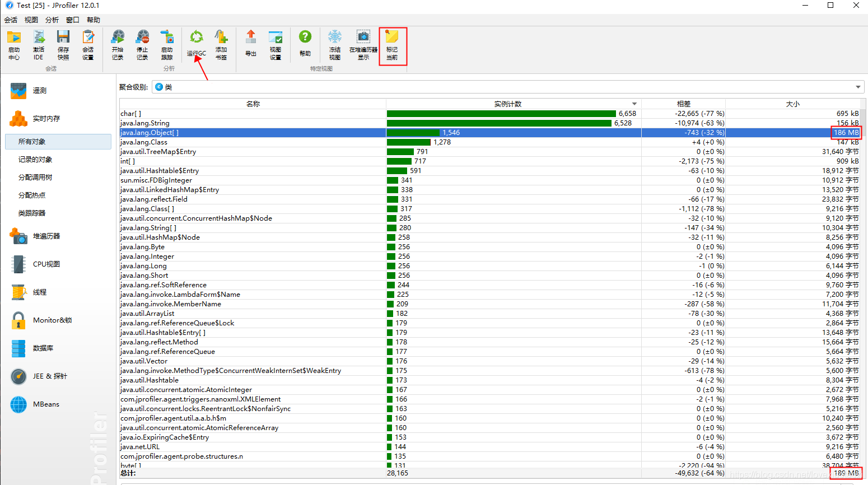Click the 添加书签 add bookmark icon
Screen dimensions: 868x485
coord(221,38)
